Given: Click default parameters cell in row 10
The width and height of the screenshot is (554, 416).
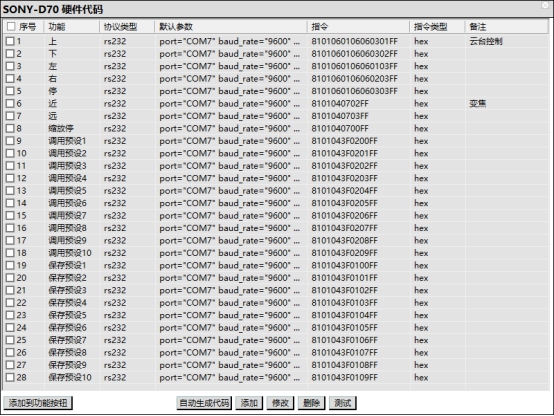Looking at the screenshot, I should point(230,153).
